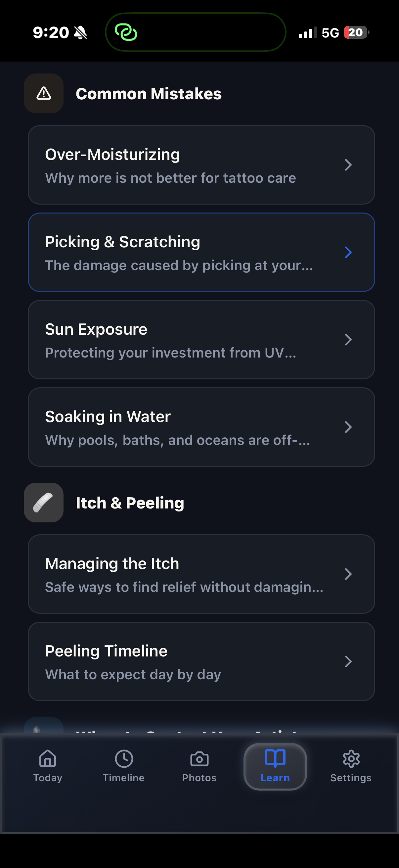Expand the Over-Moisturizing chevron arrow
The width and height of the screenshot is (399, 868).
[348, 165]
